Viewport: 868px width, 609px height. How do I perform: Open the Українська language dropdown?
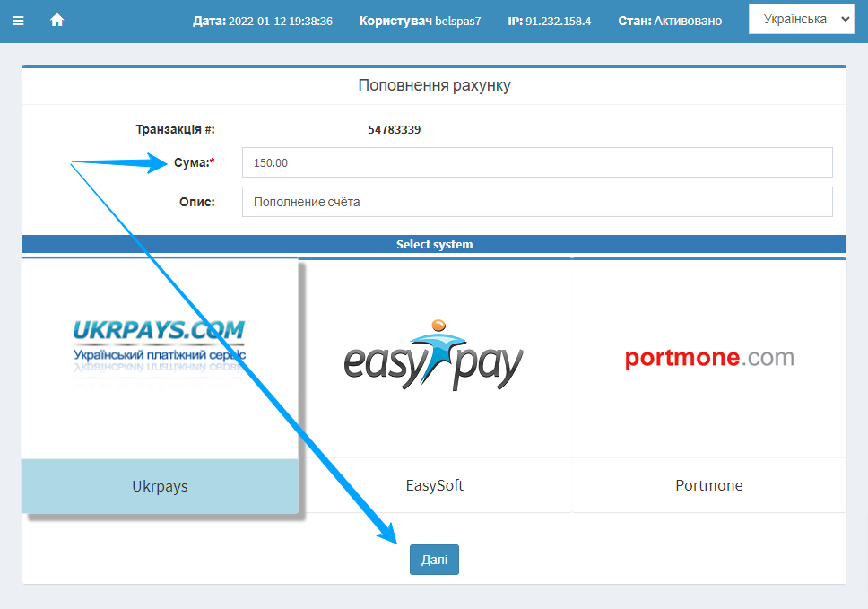(801, 20)
